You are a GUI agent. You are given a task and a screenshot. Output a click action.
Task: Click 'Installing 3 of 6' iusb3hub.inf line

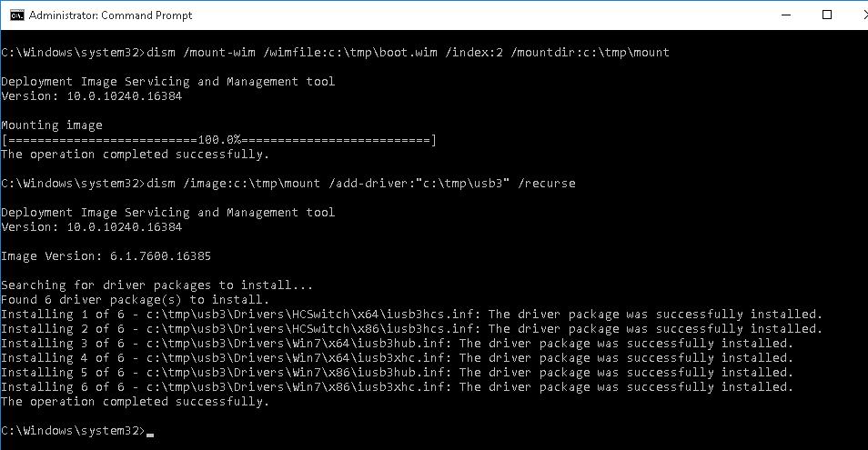tap(397, 344)
